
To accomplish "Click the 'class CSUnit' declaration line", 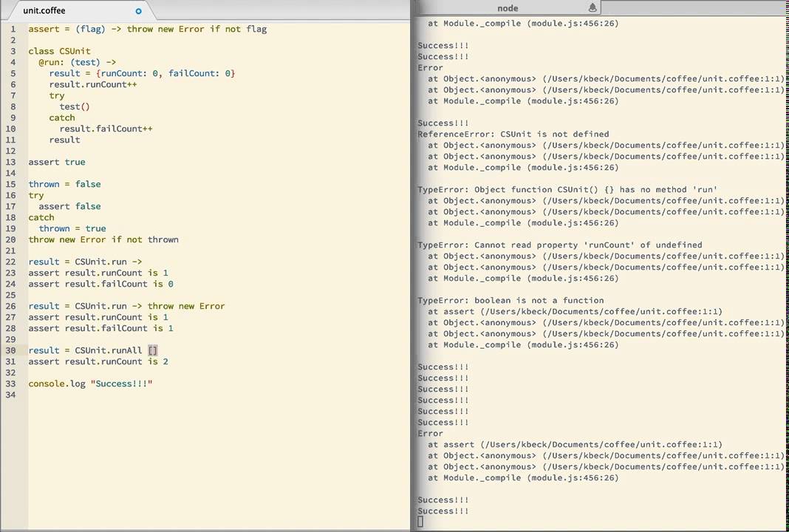I will [x=59, y=51].
